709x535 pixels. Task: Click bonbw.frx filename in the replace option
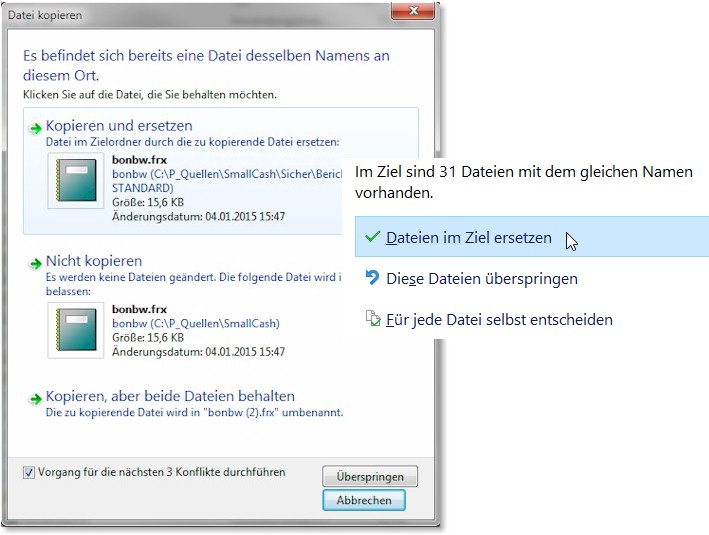(x=139, y=159)
